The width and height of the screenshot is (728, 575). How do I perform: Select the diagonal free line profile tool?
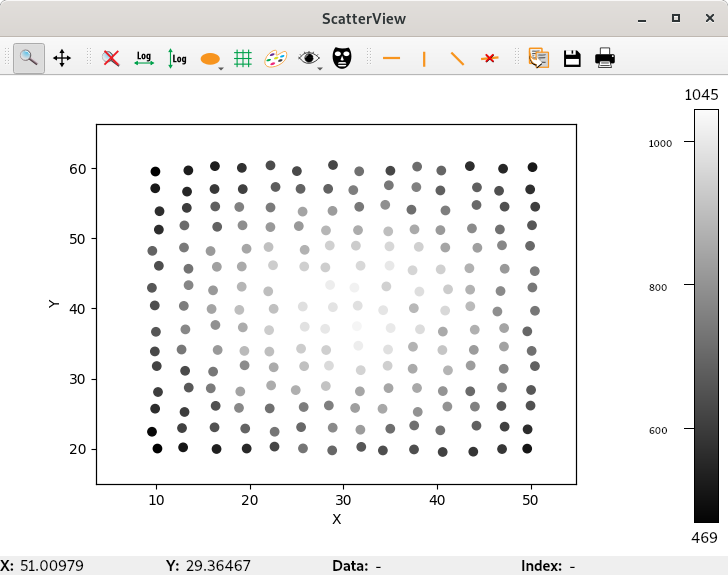tap(457, 58)
